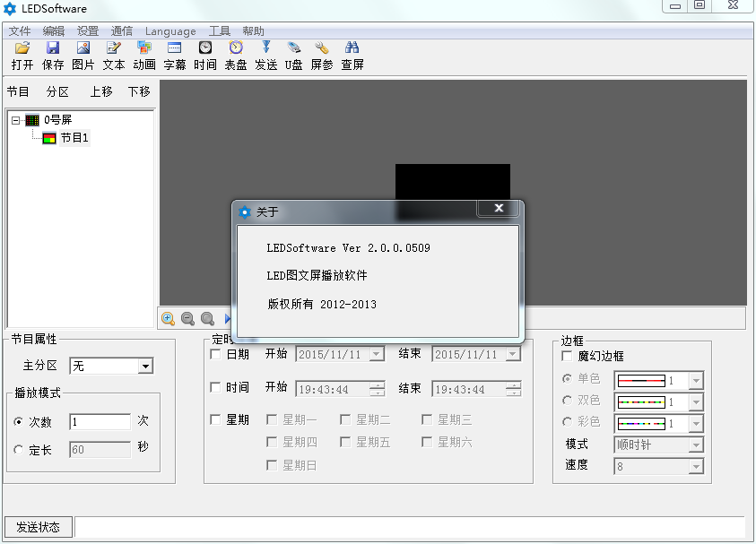756x544 pixels.
Task: Open the Language menu
Action: pos(170,31)
